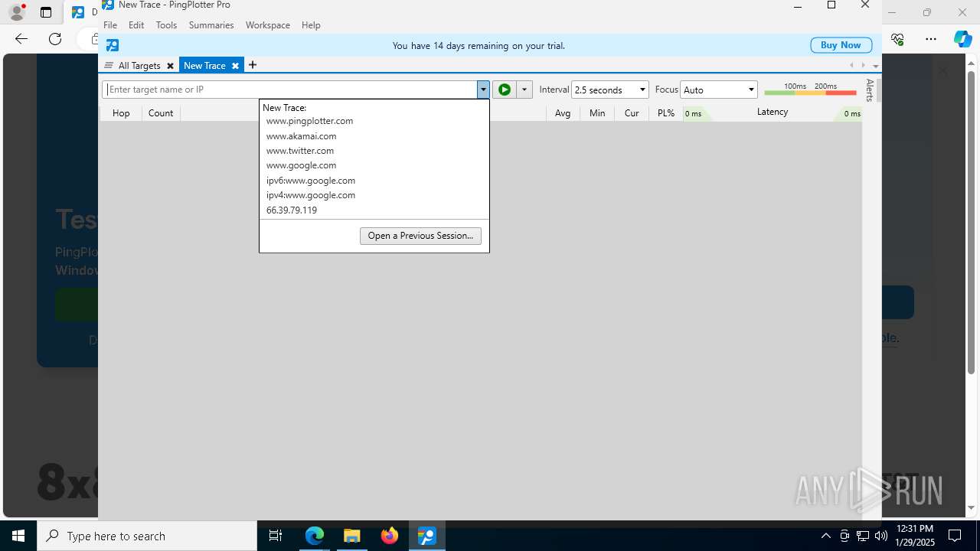Open Firefox from taskbar
The height and width of the screenshot is (551, 980).
(x=390, y=536)
